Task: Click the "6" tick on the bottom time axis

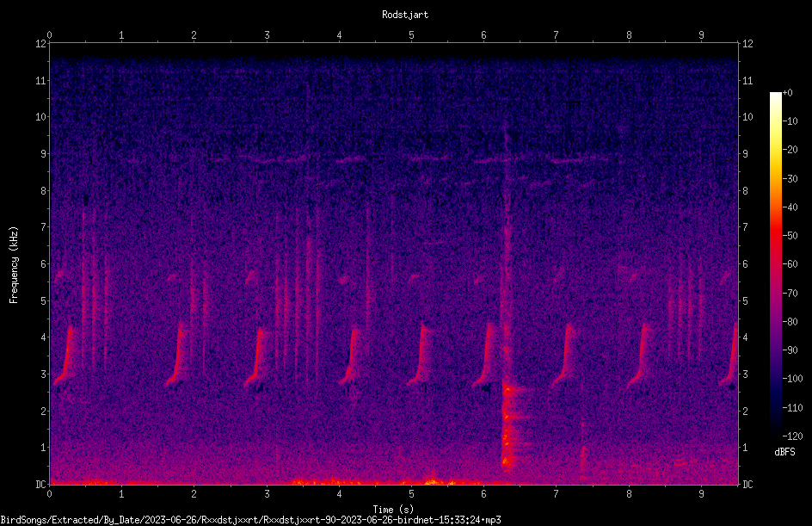Action: click(x=483, y=494)
